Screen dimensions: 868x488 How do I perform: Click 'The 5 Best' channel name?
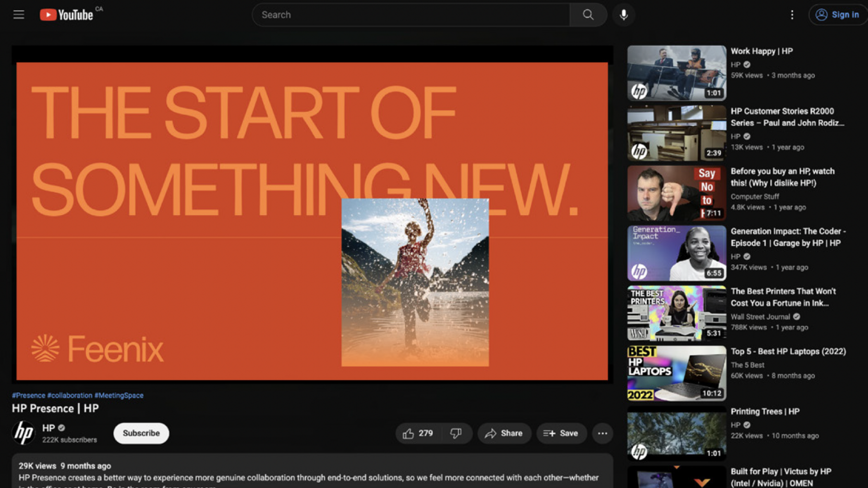coord(747,365)
